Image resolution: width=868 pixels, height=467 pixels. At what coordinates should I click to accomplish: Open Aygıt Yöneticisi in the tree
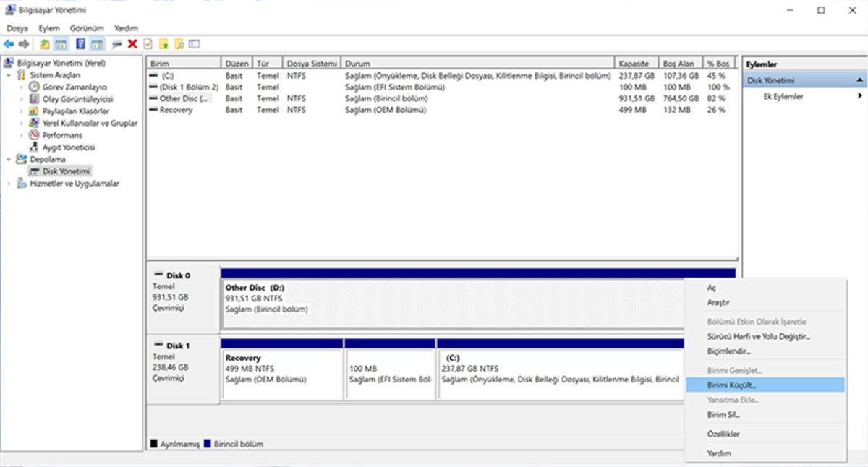pyautogui.click(x=68, y=147)
